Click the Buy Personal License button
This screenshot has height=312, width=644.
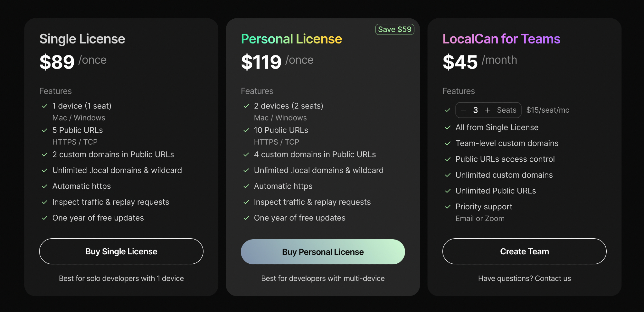tap(323, 252)
